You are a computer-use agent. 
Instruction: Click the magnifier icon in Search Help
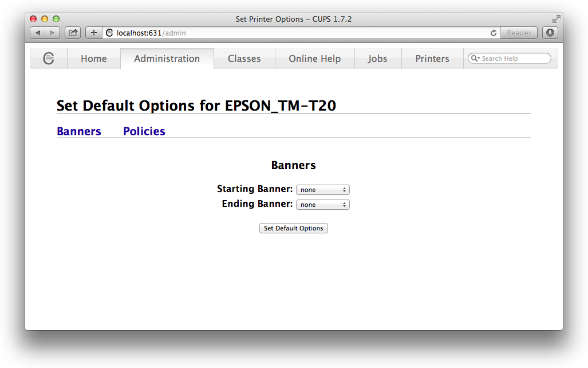475,58
